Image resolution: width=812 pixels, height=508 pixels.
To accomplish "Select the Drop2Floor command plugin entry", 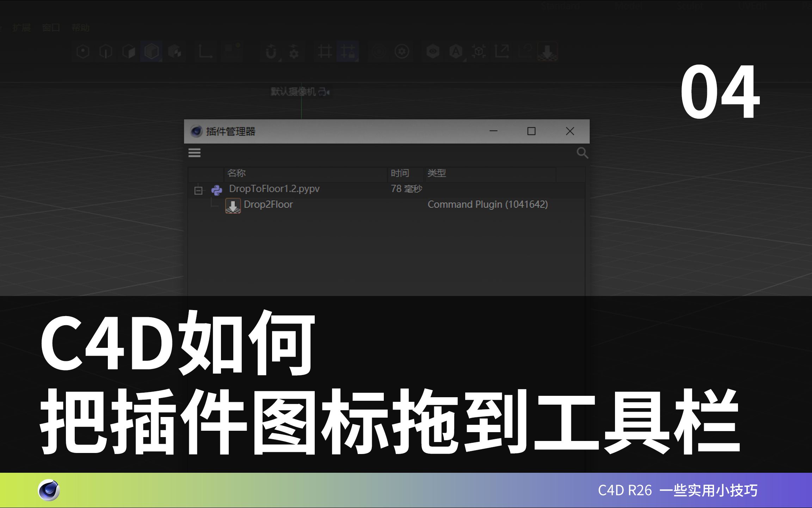I will 269,204.
